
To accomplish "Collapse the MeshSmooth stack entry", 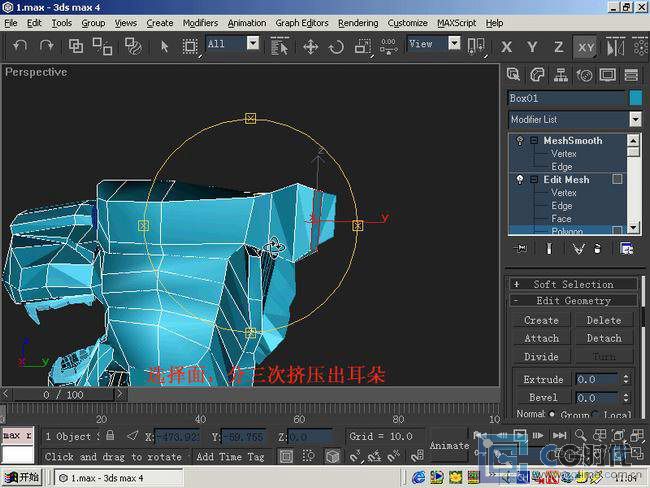I will coord(534,141).
